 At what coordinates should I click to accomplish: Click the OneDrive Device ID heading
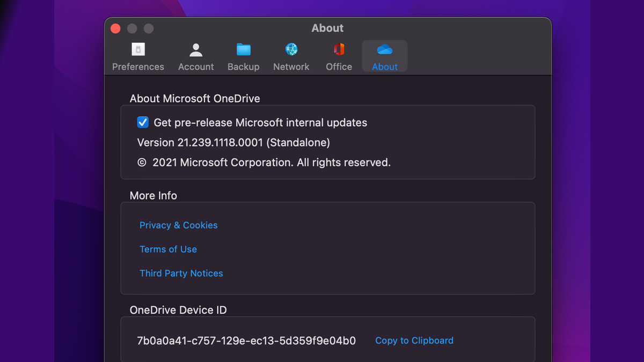coord(178,310)
